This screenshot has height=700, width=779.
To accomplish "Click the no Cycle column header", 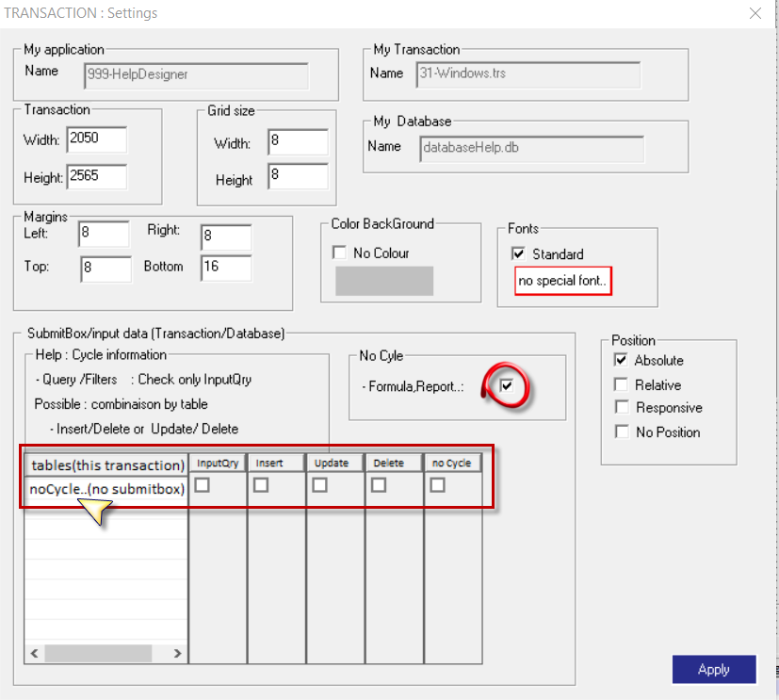I will pyautogui.click(x=453, y=463).
